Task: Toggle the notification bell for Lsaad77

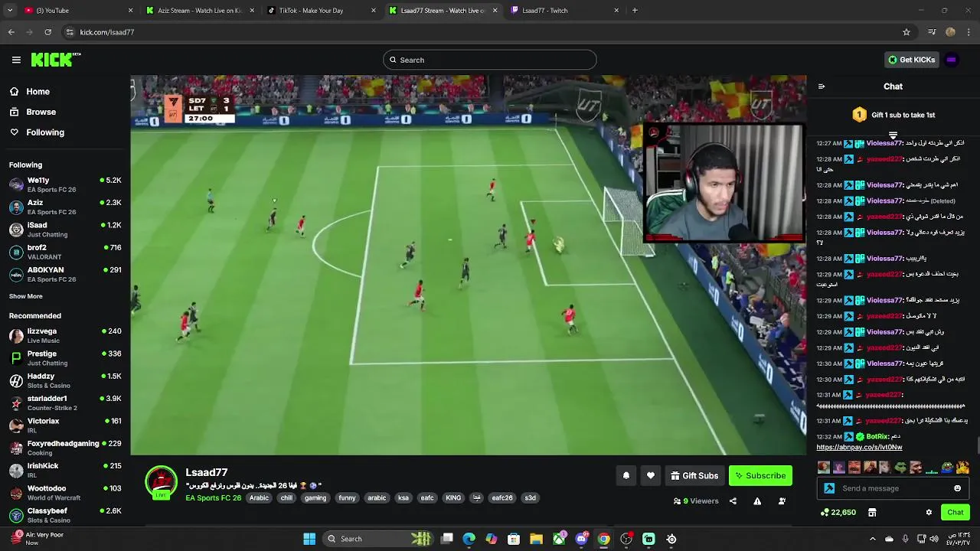Action: coord(626,475)
